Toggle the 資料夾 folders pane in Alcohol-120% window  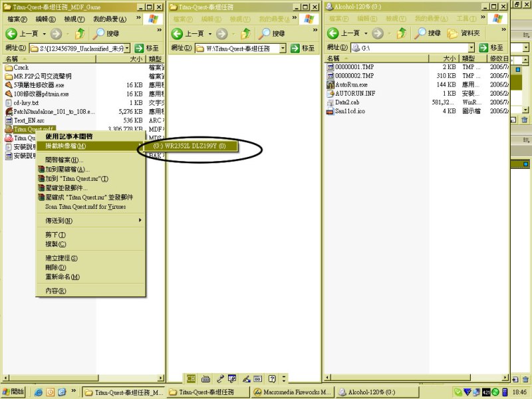click(x=463, y=33)
